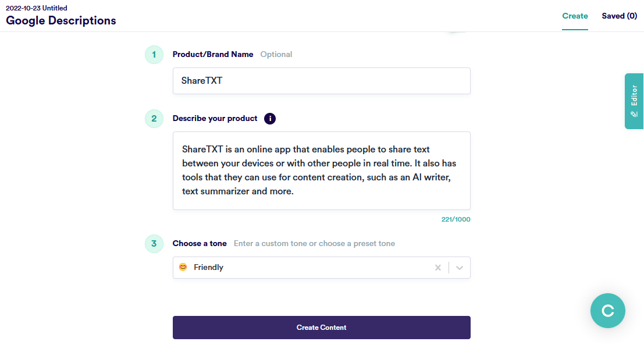Switch to the Create tab
Image resolution: width=644 pixels, height=345 pixels.
point(575,16)
